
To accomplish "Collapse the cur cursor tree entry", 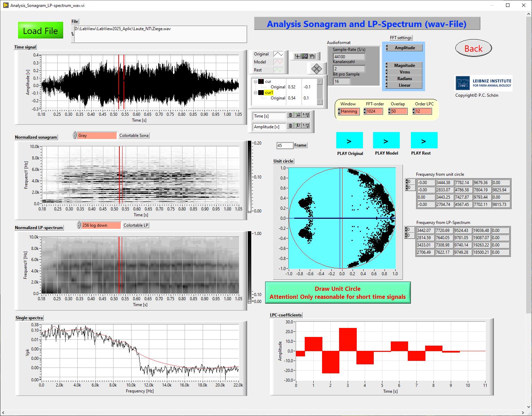I will pyautogui.click(x=255, y=82).
